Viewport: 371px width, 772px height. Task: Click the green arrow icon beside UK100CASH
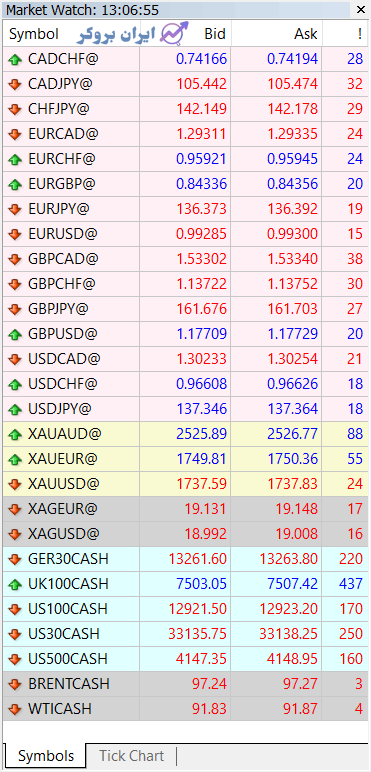click(x=15, y=584)
